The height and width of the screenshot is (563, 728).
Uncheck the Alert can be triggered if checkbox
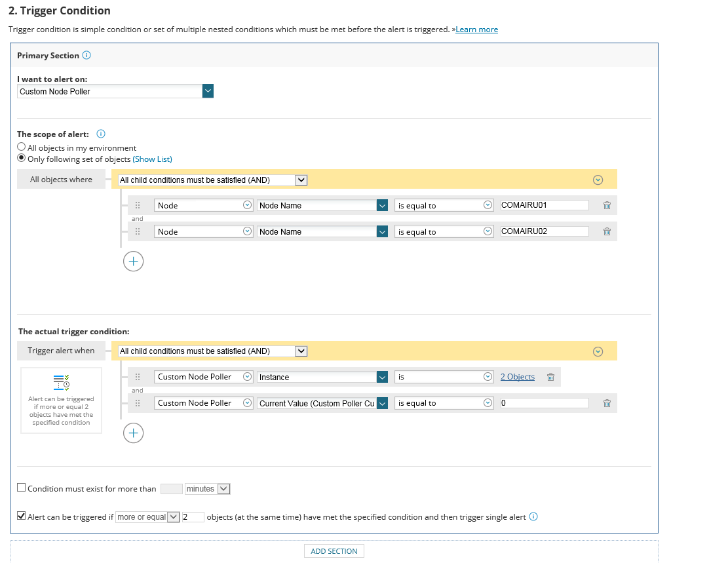point(22,516)
